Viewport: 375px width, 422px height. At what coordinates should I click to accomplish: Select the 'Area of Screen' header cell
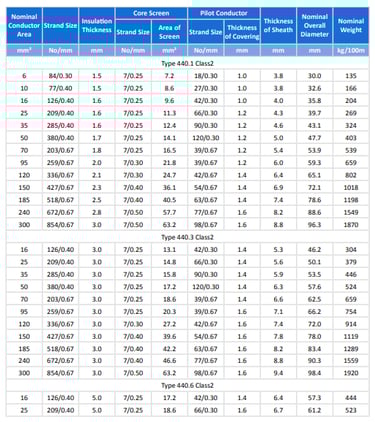[169, 32]
